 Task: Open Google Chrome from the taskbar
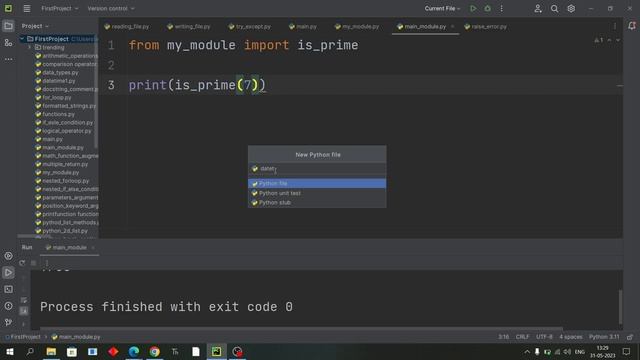[154, 351]
